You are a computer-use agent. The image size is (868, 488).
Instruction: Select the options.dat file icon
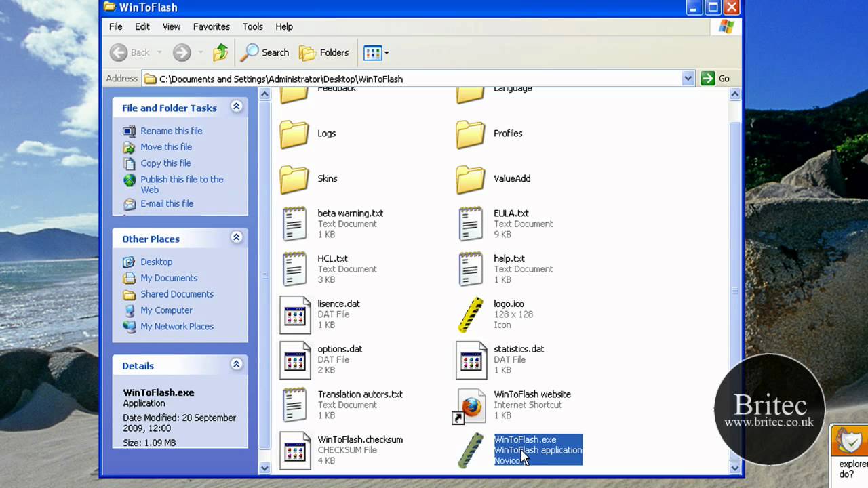(x=294, y=360)
